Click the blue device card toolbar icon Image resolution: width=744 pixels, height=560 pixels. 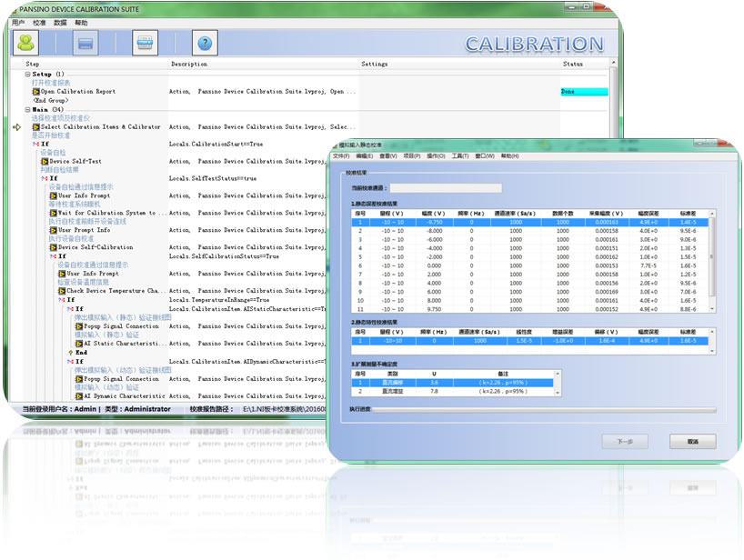[x=85, y=43]
